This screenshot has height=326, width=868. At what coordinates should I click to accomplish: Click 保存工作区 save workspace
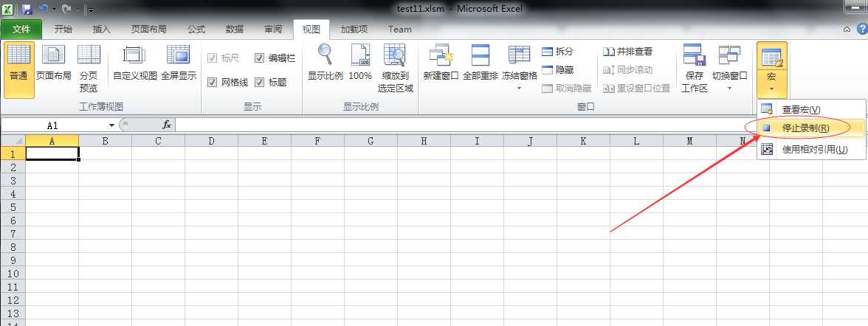pyautogui.click(x=694, y=68)
